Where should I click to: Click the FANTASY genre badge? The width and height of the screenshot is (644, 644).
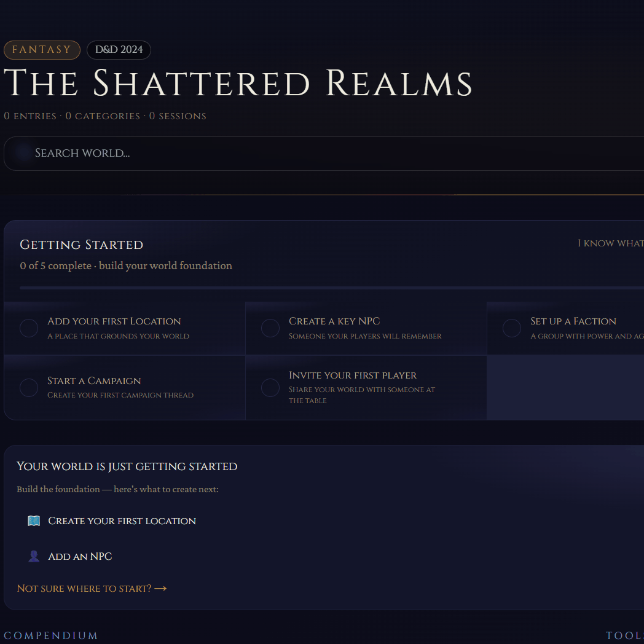(42, 50)
